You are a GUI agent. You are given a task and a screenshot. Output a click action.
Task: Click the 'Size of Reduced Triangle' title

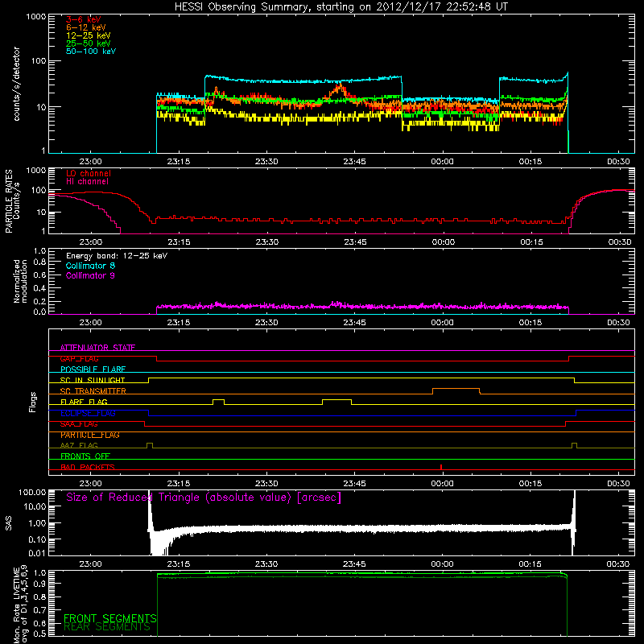204,497
